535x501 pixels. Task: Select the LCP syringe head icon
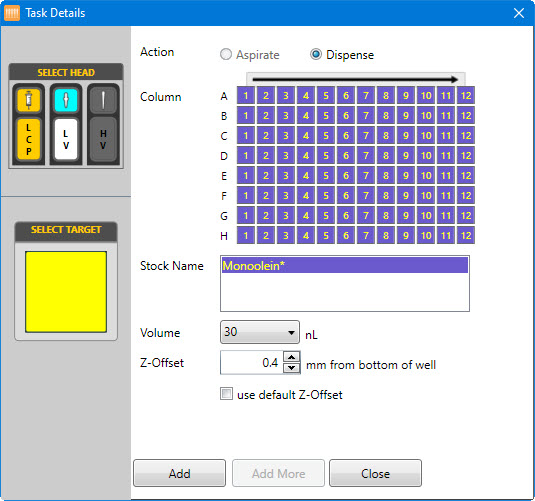point(29,100)
